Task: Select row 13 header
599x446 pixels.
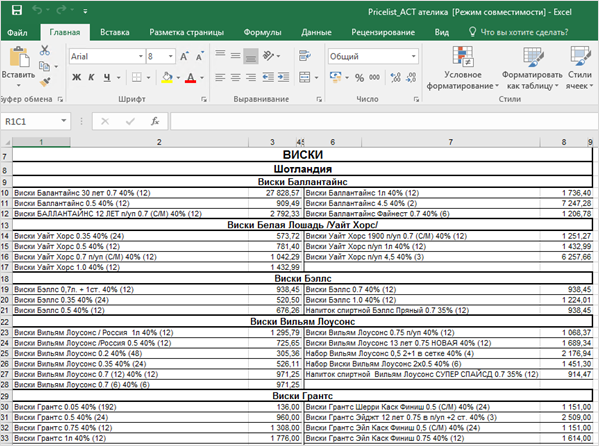Action: tap(5, 225)
